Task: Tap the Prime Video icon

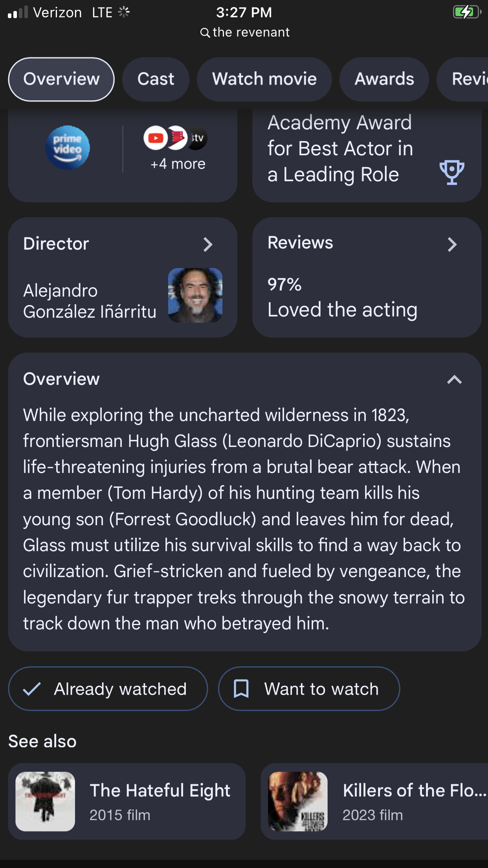Action: click(68, 148)
